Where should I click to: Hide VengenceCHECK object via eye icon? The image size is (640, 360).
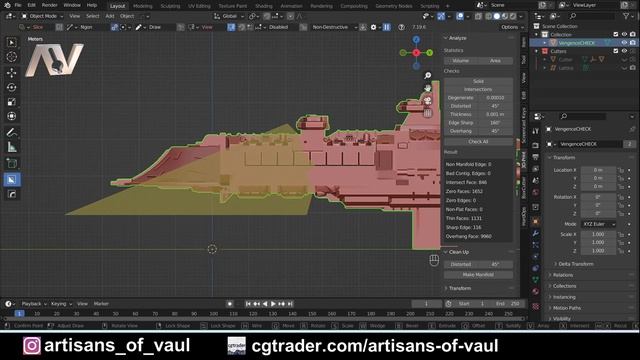(624, 43)
